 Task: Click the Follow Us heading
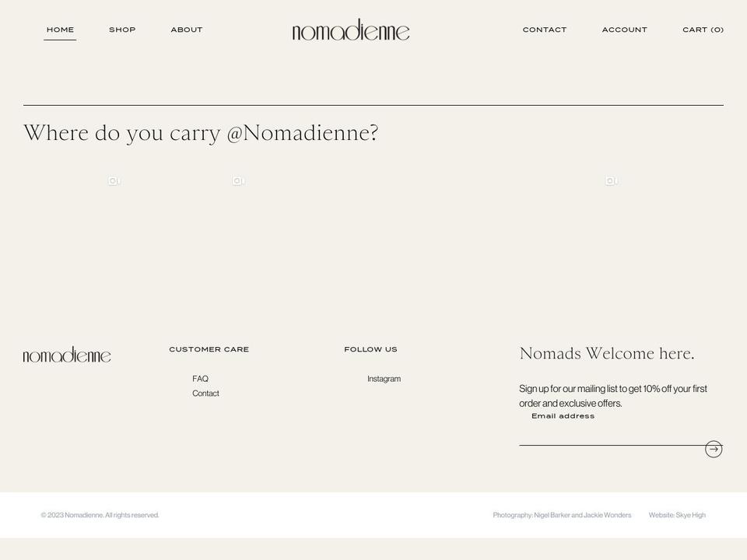point(370,349)
